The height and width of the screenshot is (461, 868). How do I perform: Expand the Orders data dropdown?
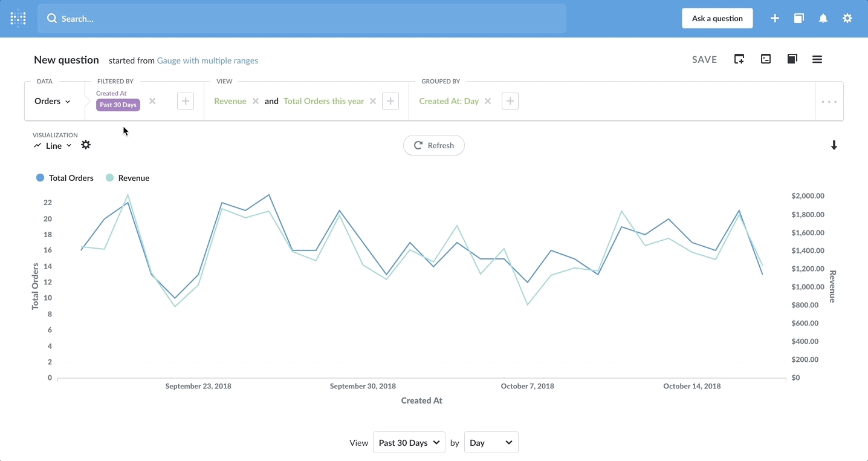click(x=53, y=101)
